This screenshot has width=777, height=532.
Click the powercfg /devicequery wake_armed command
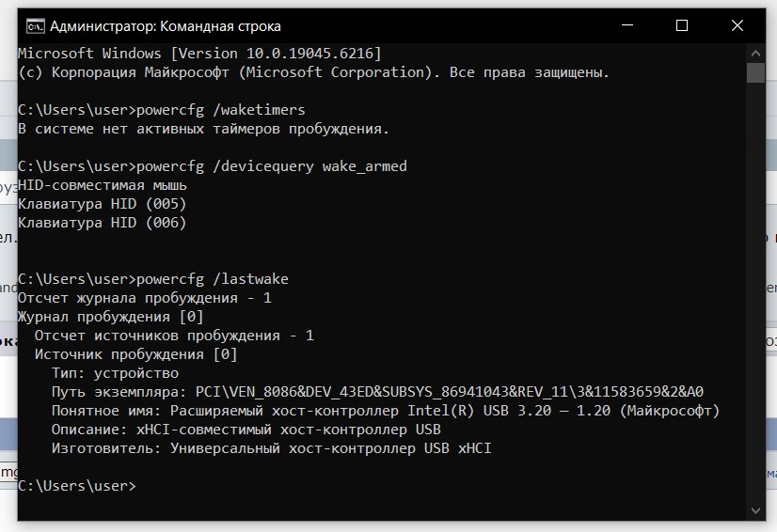(271, 166)
